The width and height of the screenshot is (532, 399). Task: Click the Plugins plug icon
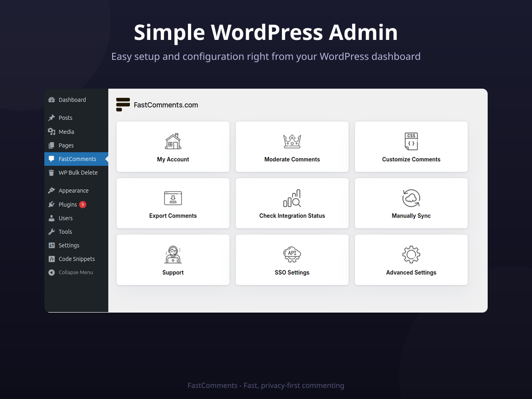pyautogui.click(x=51, y=204)
